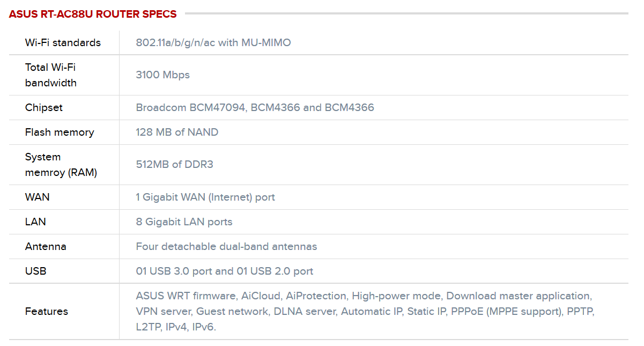The height and width of the screenshot is (346, 644).
Task: Select the Chipset row label
Action: [x=44, y=107]
